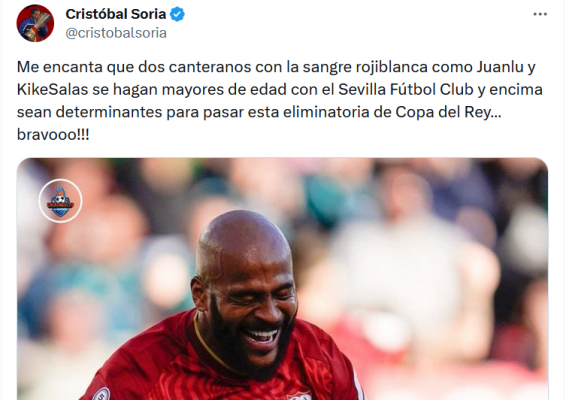Open the @cristobalsoria handle link
The width and height of the screenshot is (566, 400).
[116, 33]
